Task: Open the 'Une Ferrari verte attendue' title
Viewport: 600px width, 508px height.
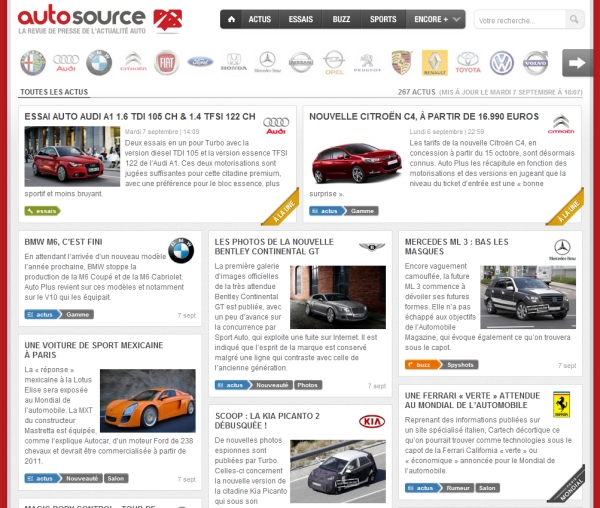Action: (472, 400)
